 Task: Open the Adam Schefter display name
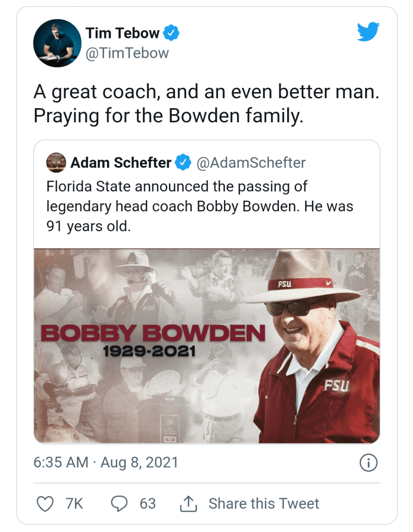121,163
